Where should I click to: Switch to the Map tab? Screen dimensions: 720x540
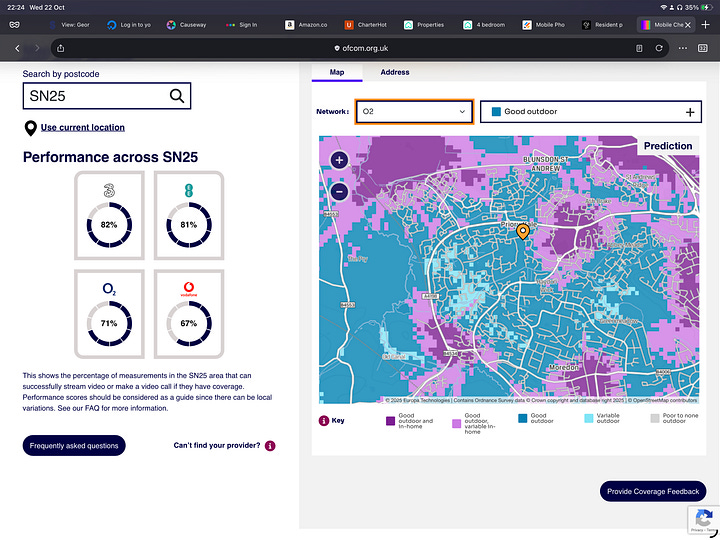coord(337,72)
